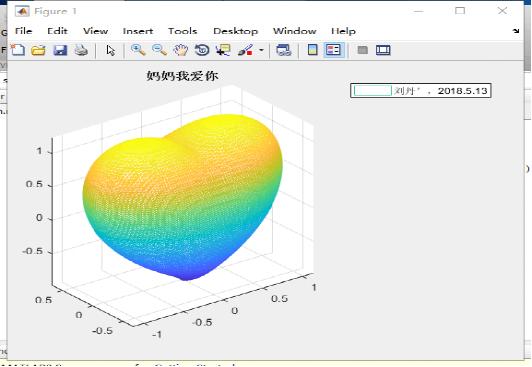Activate the Pan hand tool
532x367 pixels.
coord(180,50)
